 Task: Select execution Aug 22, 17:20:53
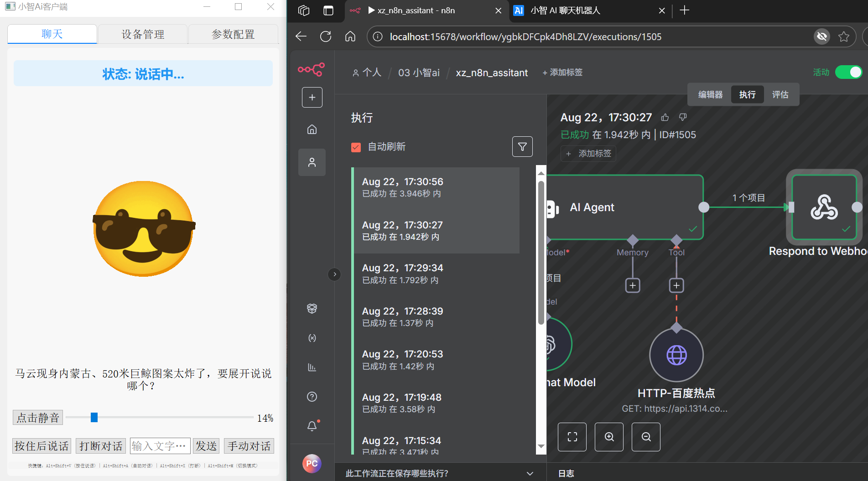point(436,361)
